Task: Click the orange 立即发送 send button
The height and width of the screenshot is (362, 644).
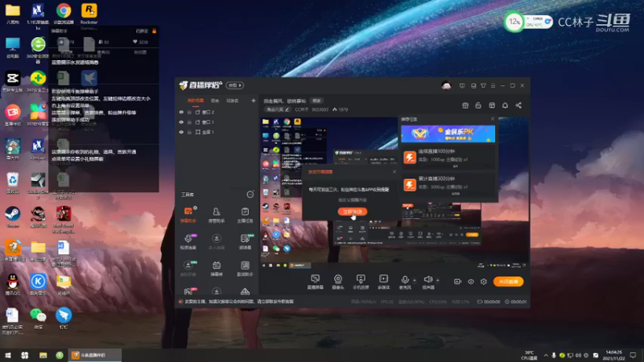Action: tap(353, 212)
